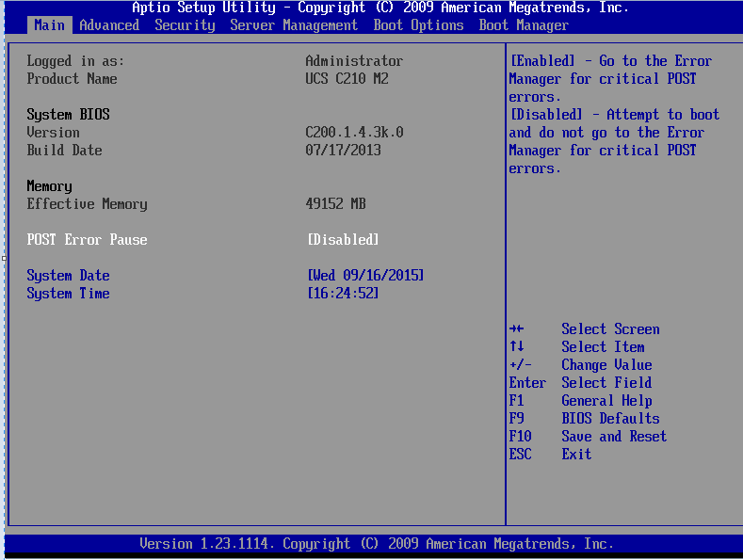743x560 pixels.
Task: Click the F9 key hint
Action: [516, 418]
